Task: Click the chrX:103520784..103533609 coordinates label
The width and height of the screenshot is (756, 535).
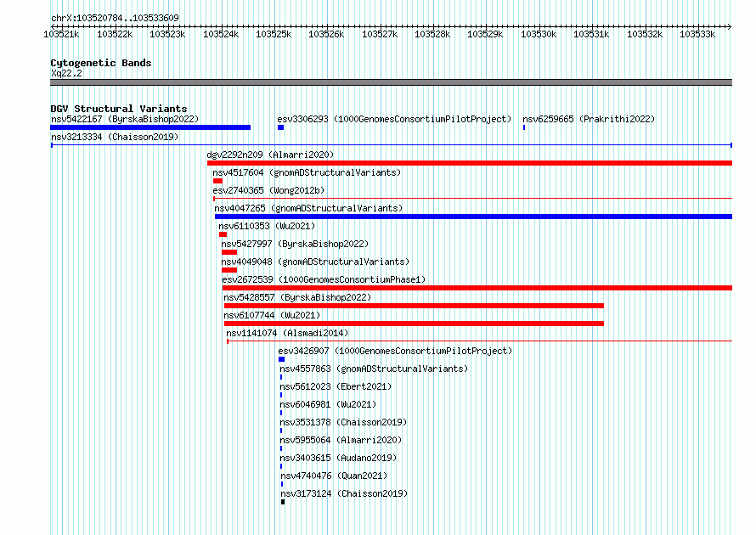Action: [115, 18]
